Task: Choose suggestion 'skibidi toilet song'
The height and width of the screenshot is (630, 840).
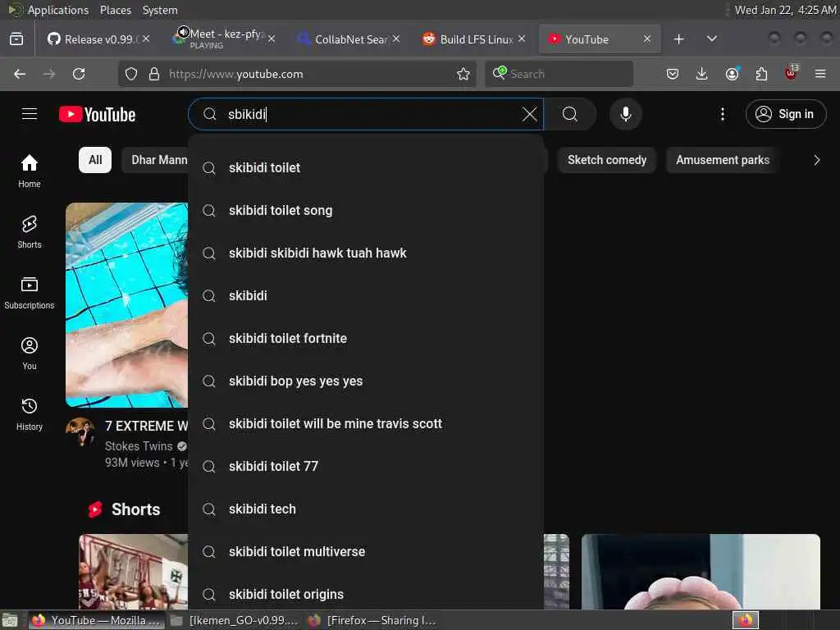Action: (x=366, y=211)
